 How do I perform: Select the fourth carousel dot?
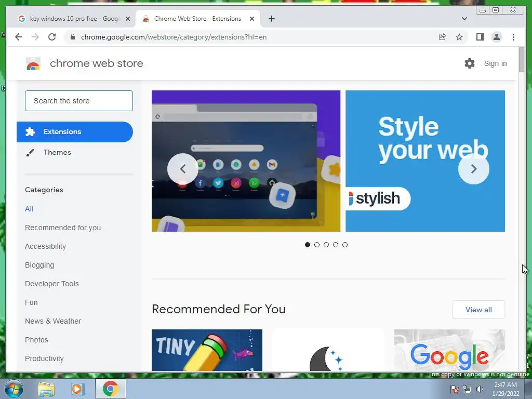336,245
